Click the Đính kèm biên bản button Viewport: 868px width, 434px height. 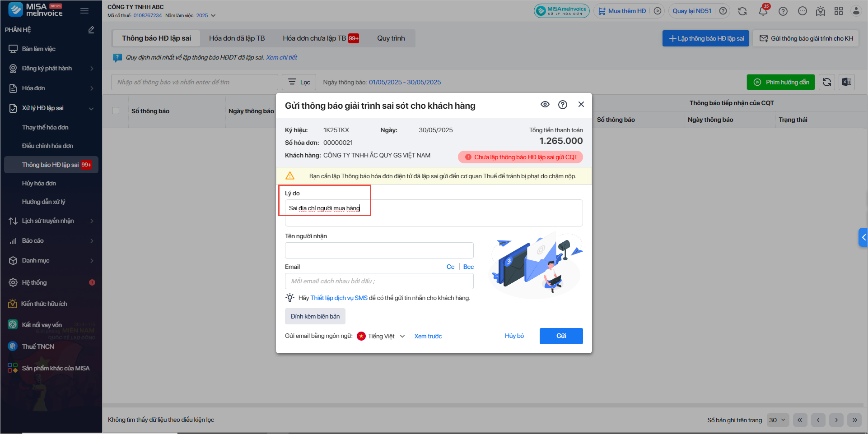click(x=315, y=316)
